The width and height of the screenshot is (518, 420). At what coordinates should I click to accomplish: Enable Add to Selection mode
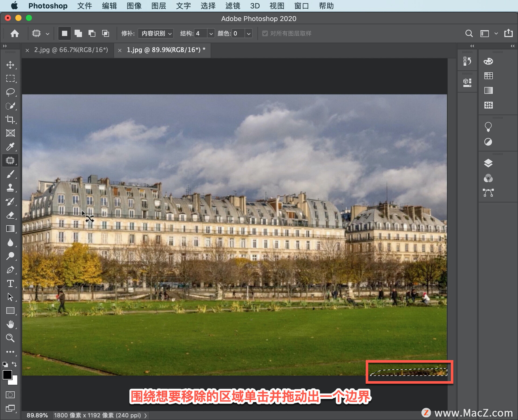pyautogui.click(x=78, y=33)
